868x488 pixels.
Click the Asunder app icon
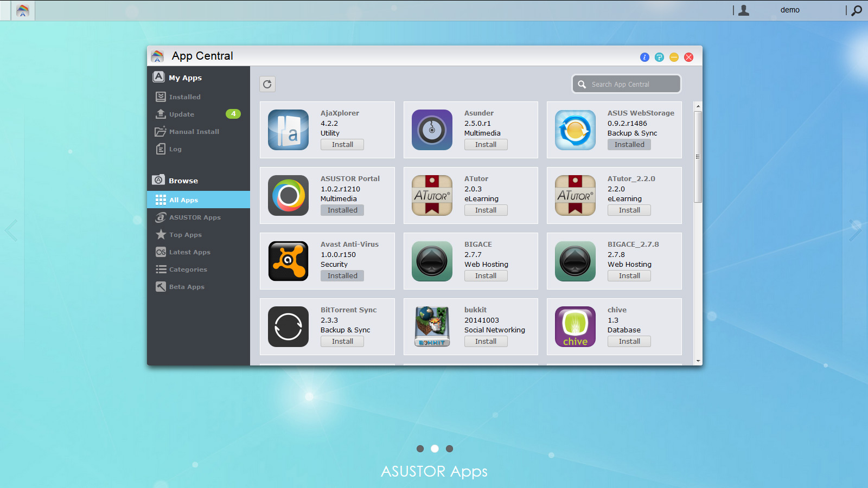pyautogui.click(x=432, y=130)
